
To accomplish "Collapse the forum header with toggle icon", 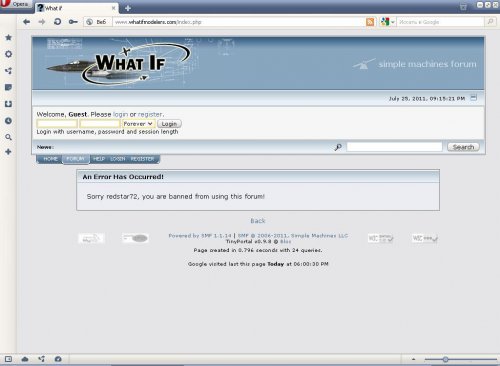I will (473, 98).
